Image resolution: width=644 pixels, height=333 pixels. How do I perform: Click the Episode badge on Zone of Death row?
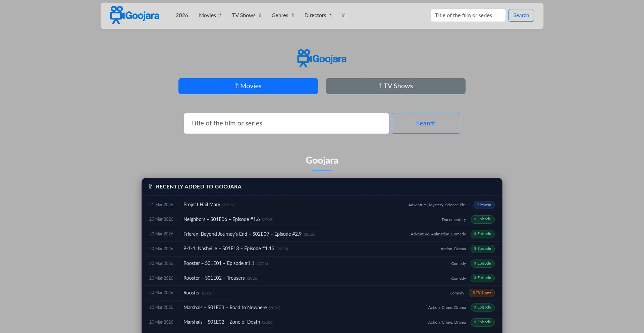pos(483,322)
